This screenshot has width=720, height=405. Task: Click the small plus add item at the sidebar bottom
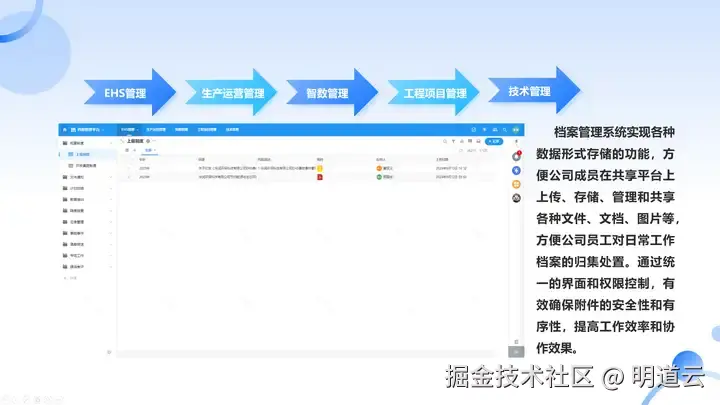click(x=70, y=278)
